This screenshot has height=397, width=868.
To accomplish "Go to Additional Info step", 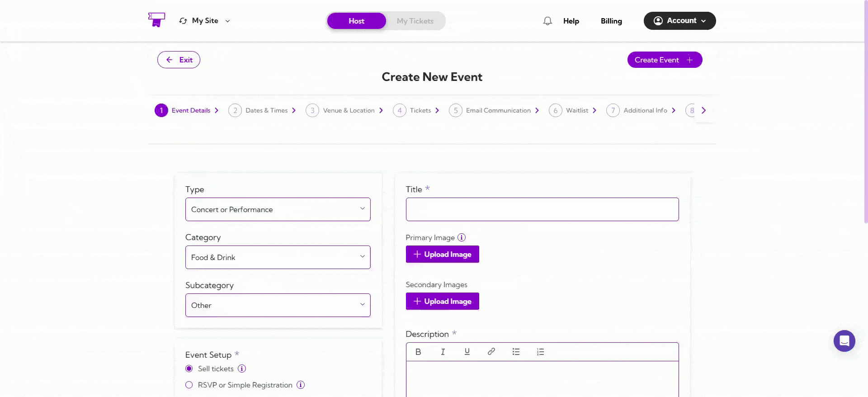I will pyautogui.click(x=641, y=110).
